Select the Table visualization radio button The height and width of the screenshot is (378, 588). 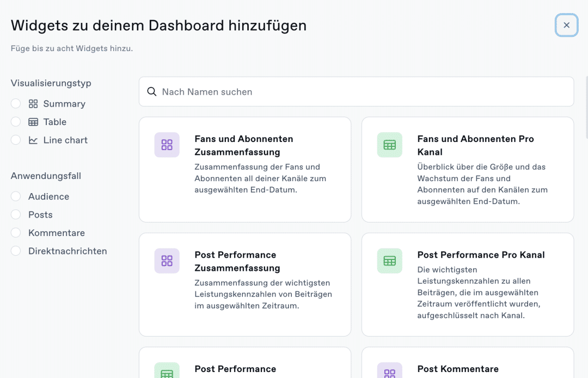coord(16,122)
